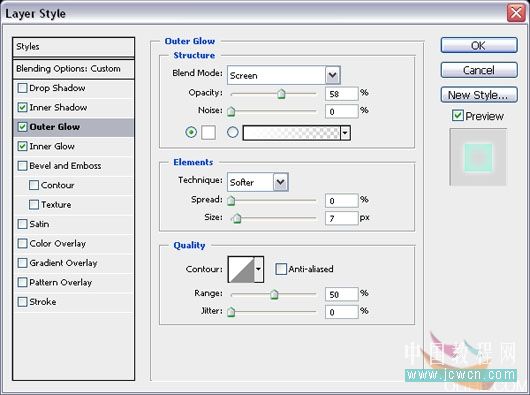530x395 pixels.
Task: Toggle the Anti-aliased checkbox
Action: tap(281, 269)
